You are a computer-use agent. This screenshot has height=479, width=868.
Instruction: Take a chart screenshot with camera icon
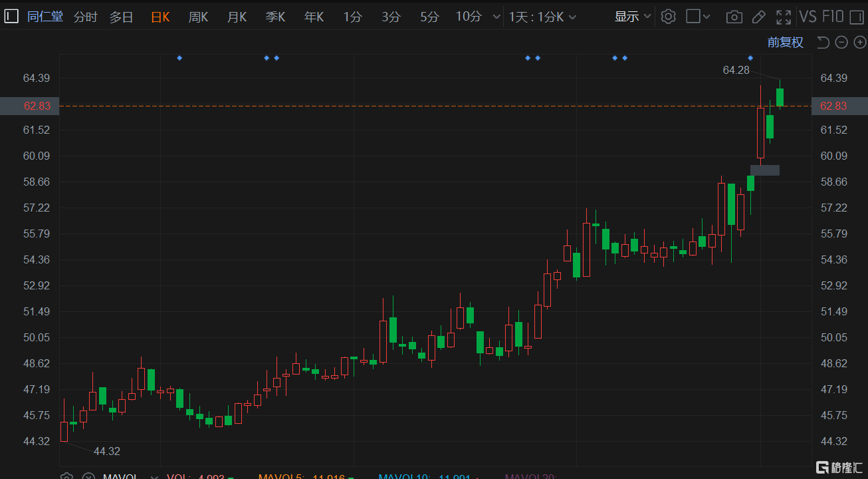click(734, 17)
